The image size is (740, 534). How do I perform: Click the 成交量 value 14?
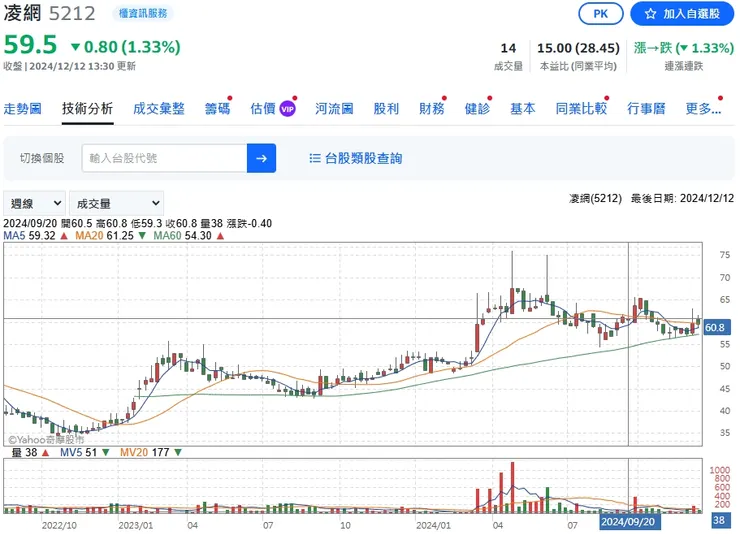[x=508, y=48]
